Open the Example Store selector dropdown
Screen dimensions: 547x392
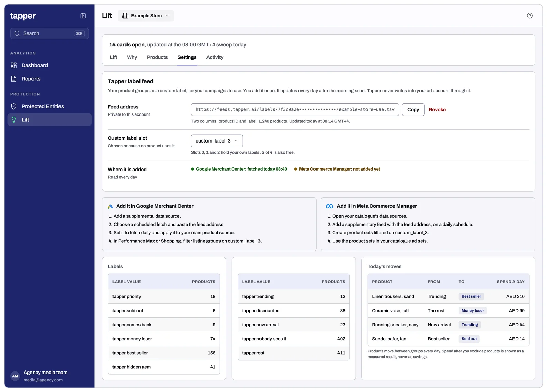(146, 16)
